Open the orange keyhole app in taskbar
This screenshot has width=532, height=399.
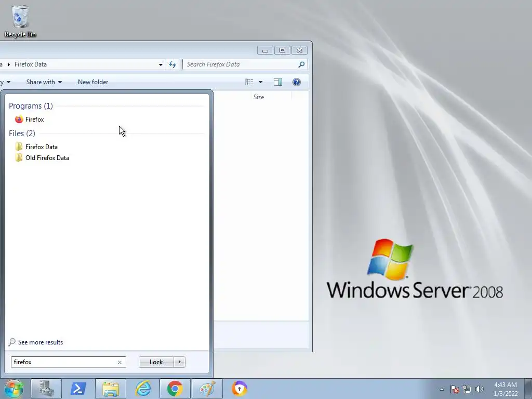[239, 389]
